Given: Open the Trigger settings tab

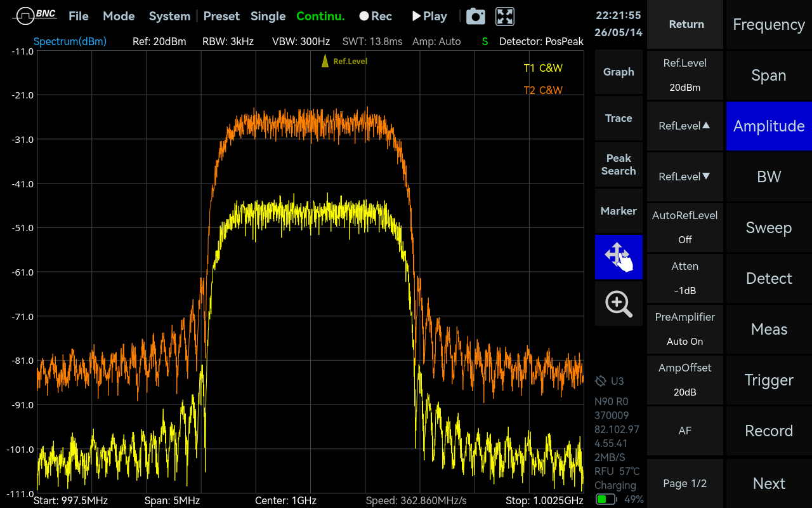Looking at the screenshot, I should click(769, 380).
